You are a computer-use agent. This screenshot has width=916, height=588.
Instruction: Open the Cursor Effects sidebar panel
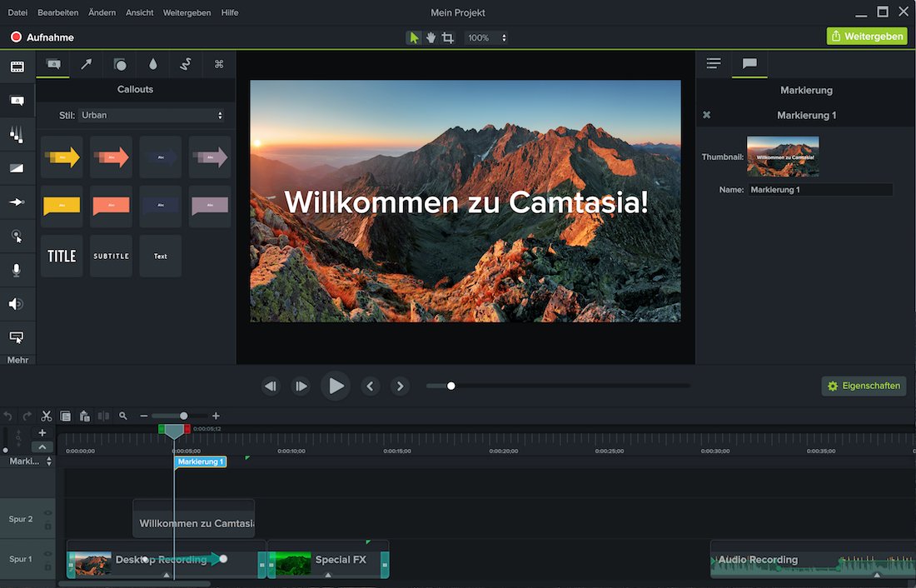pyautogui.click(x=17, y=237)
